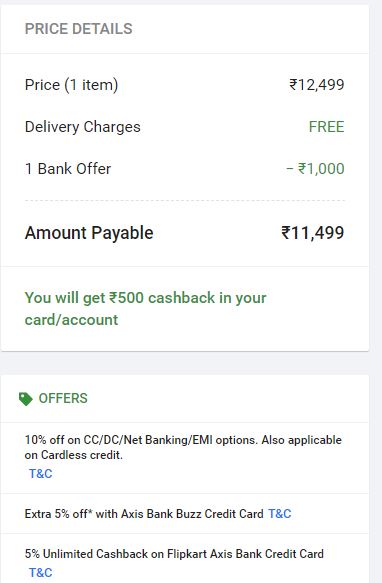Click the ₹11,499 payable total
This screenshot has height=583, width=382.
(x=313, y=233)
